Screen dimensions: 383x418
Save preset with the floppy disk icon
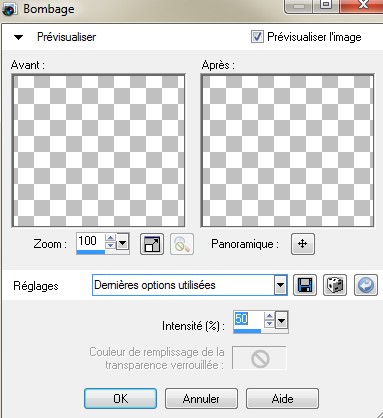pos(305,285)
